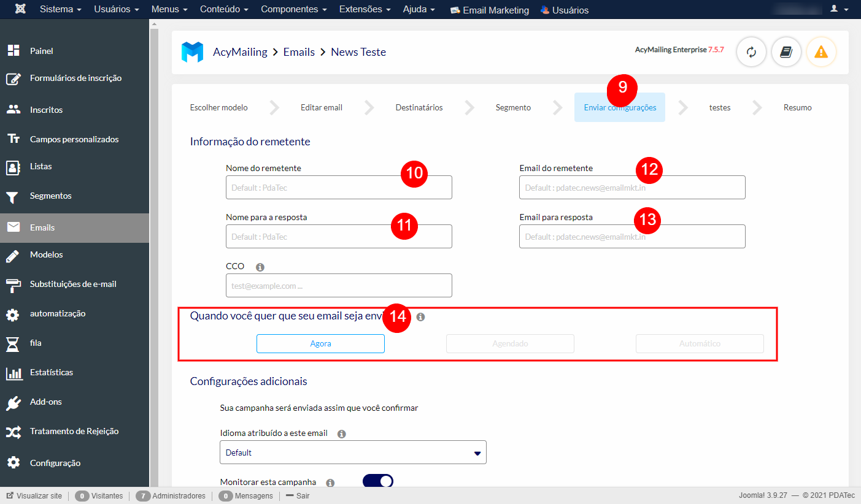Click the CCO email input field
Viewport: 861px width, 504px height.
click(339, 285)
